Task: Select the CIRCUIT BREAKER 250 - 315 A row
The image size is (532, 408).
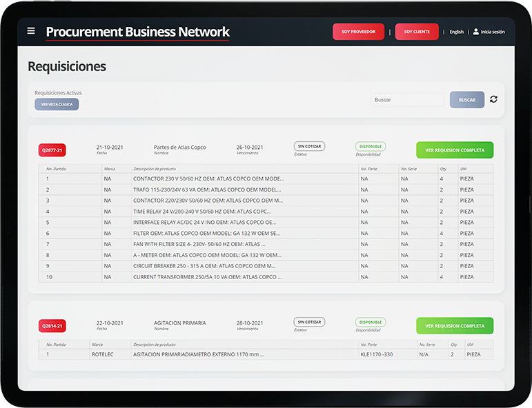Action: (x=207, y=266)
